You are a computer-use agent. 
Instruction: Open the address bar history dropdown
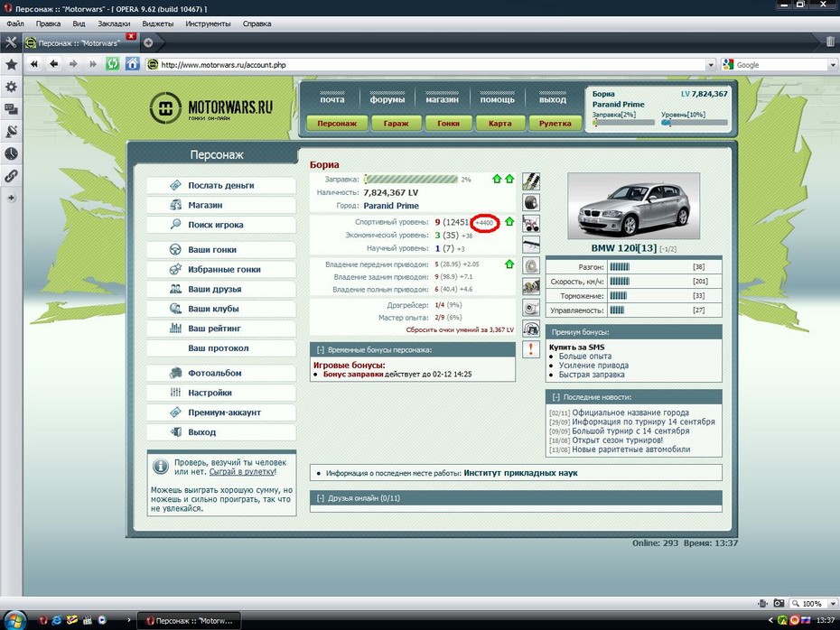[x=710, y=65]
